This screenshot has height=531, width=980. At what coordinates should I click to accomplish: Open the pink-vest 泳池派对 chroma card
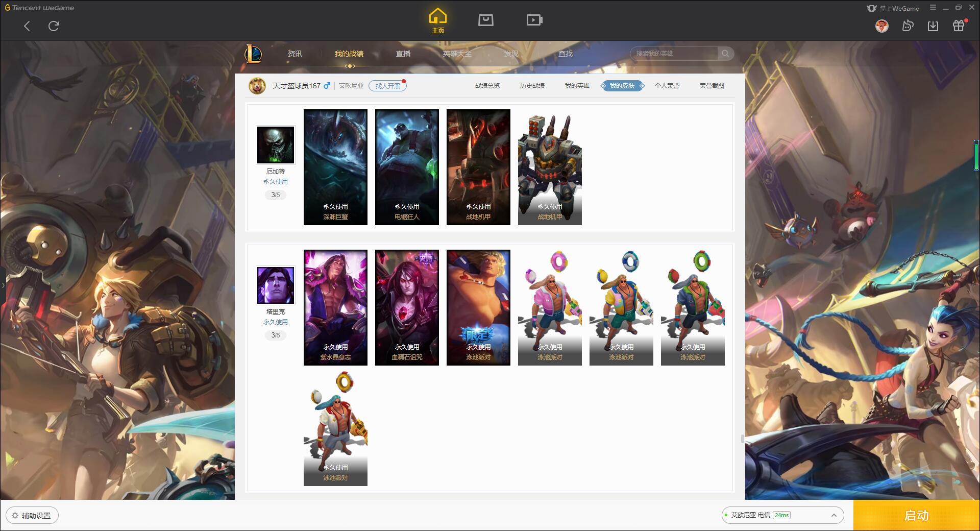tap(550, 307)
